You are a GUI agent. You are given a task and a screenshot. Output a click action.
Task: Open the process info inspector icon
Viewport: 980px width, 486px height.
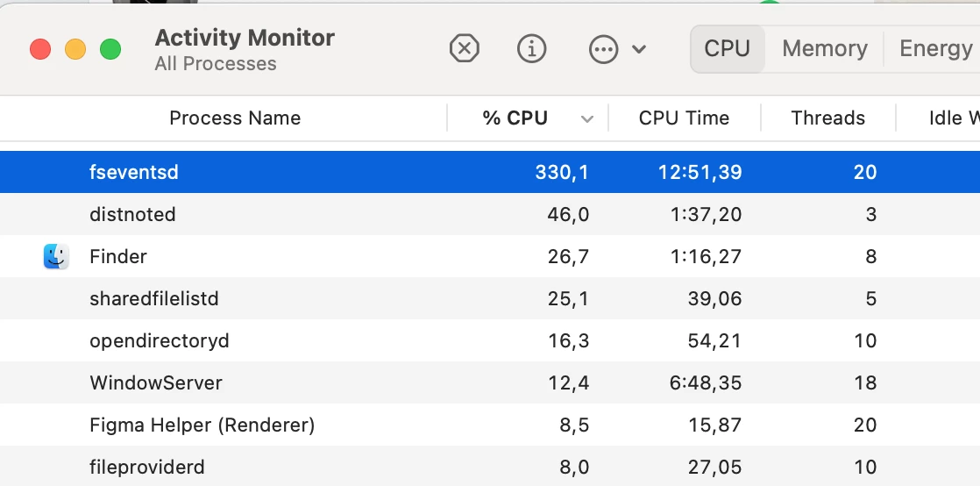[532, 49]
